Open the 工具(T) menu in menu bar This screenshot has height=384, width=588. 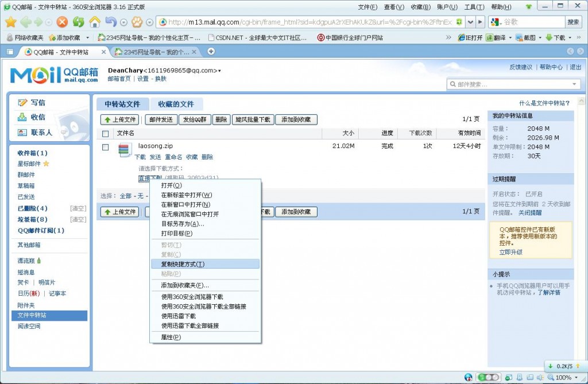click(x=474, y=7)
